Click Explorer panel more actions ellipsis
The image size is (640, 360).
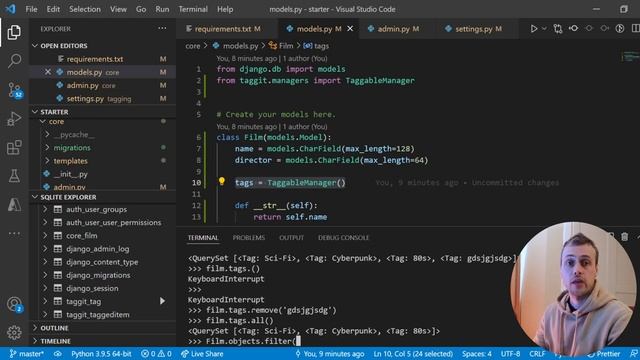162,29
